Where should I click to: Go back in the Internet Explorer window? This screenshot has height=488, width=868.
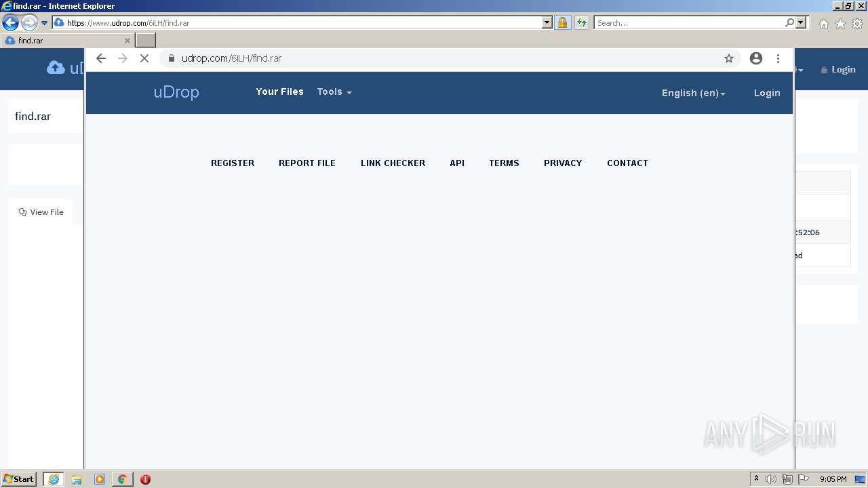pos(10,23)
